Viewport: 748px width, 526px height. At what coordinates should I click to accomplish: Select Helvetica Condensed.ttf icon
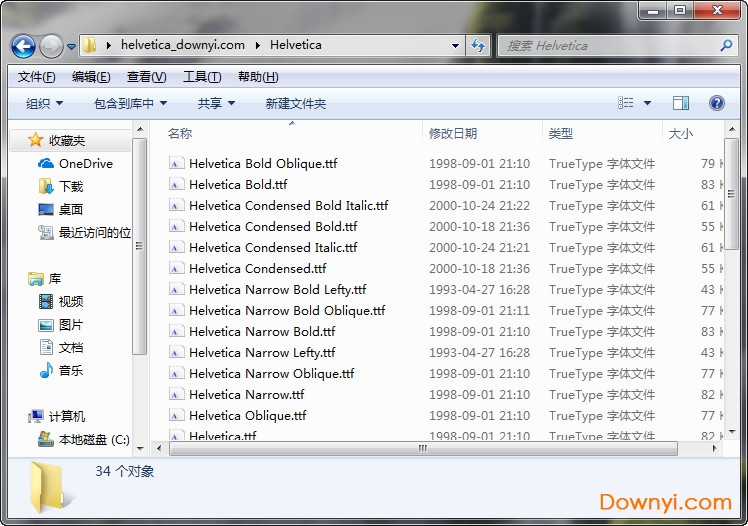176,268
